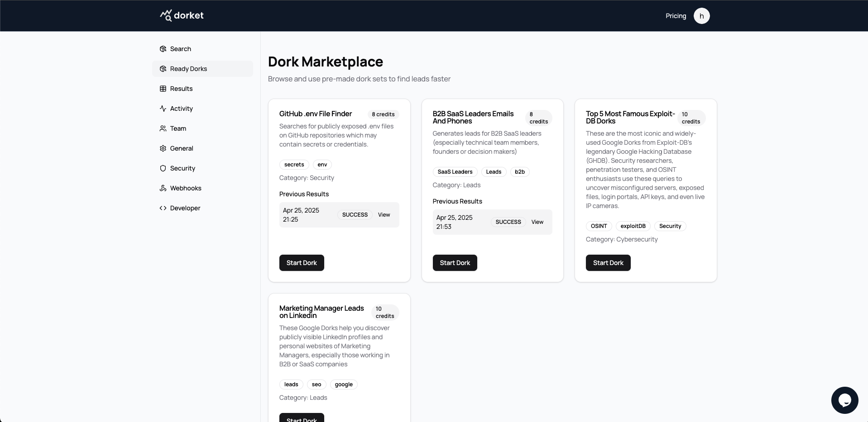
Task: Start the Marketing Manager Leads dork
Action: [x=302, y=418]
